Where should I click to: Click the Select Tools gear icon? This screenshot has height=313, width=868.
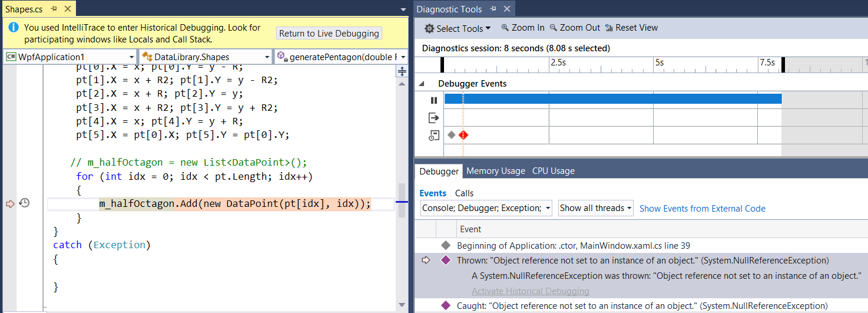click(429, 28)
